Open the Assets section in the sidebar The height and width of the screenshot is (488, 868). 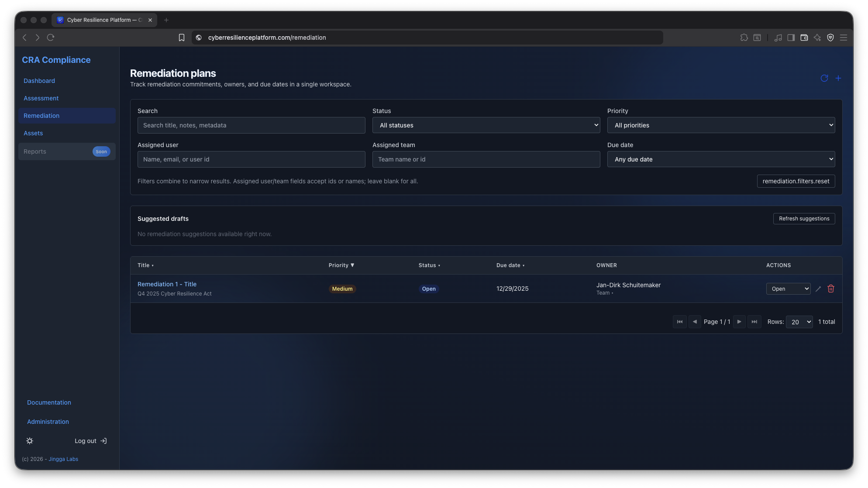click(x=33, y=133)
